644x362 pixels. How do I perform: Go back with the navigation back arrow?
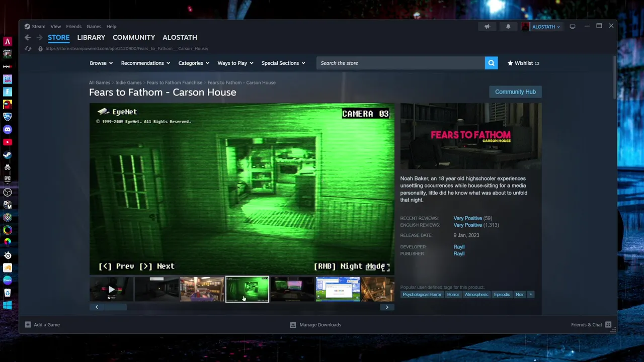[28, 38]
